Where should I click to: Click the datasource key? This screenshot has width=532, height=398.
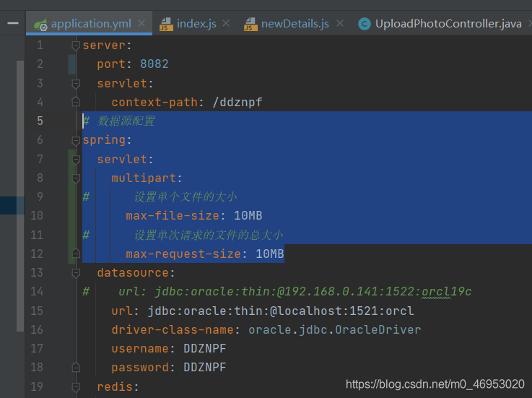(x=133, y=273)
